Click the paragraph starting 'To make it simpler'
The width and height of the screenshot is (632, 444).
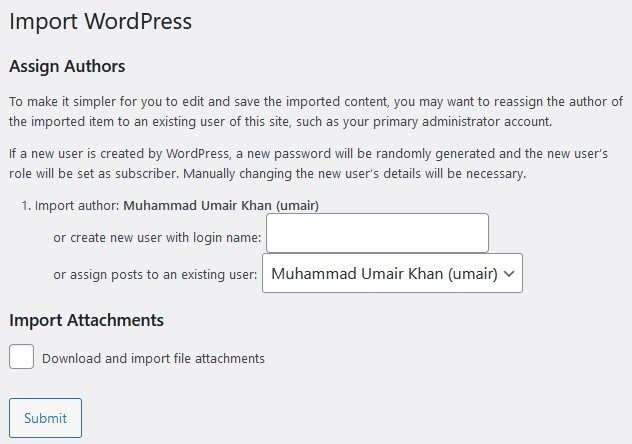300,102
